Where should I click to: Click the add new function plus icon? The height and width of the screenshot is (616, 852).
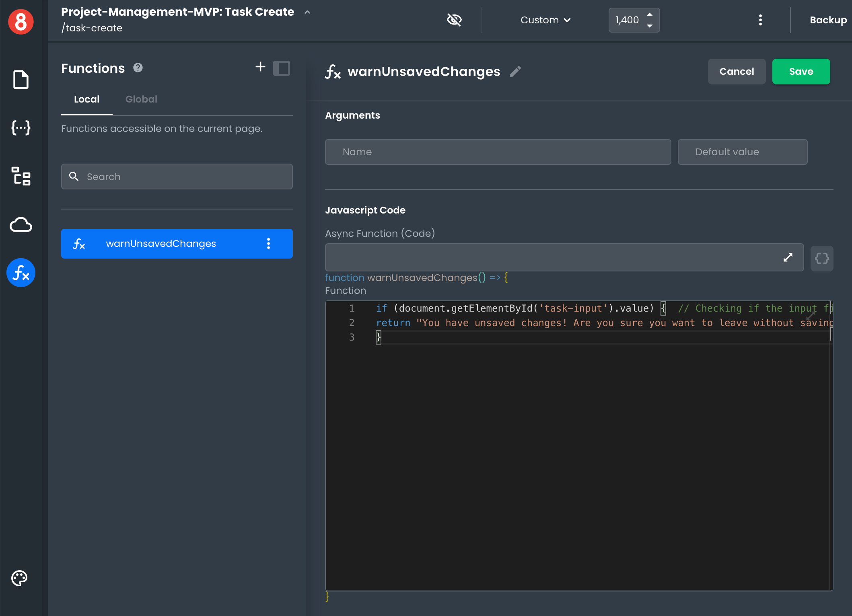[x=261, y=67]
